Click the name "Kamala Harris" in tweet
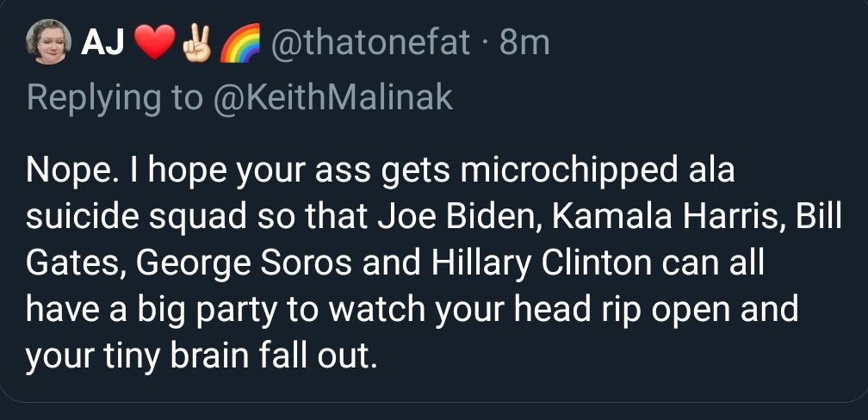This screenshot has height=420, width=868. [660, 218]
